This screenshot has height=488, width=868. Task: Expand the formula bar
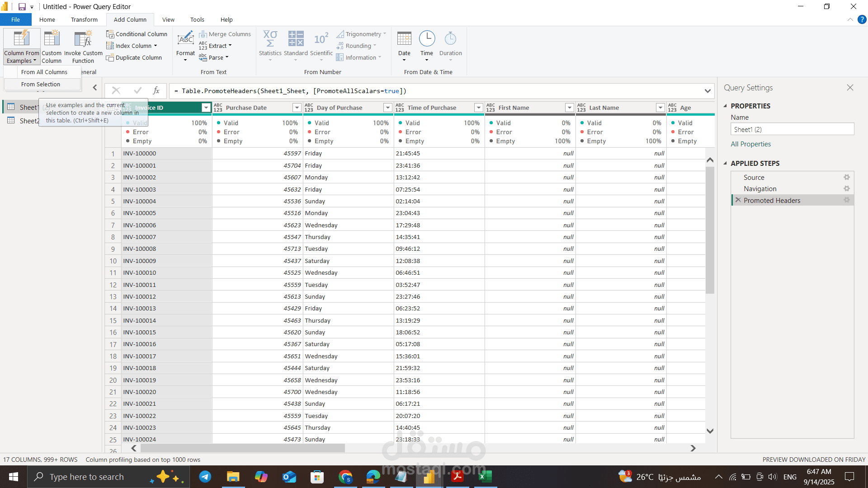(x=707, y=91)
